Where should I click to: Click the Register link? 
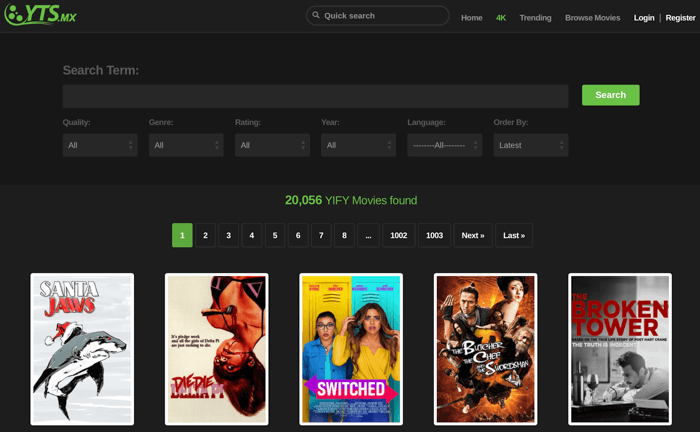tap(680, 18)
